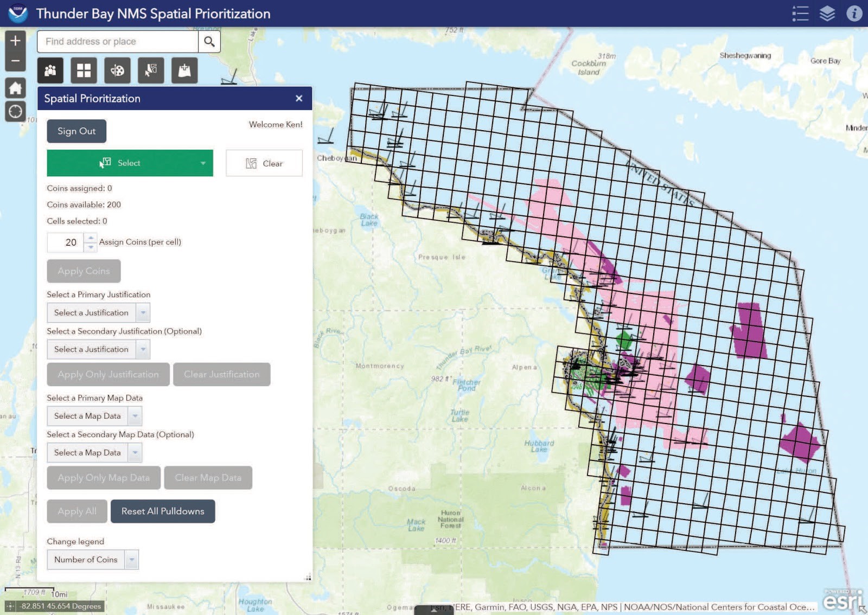The image size is (868, 615).
Task: Click Apply Only Justification button
Action: click(x=108, y=375)
